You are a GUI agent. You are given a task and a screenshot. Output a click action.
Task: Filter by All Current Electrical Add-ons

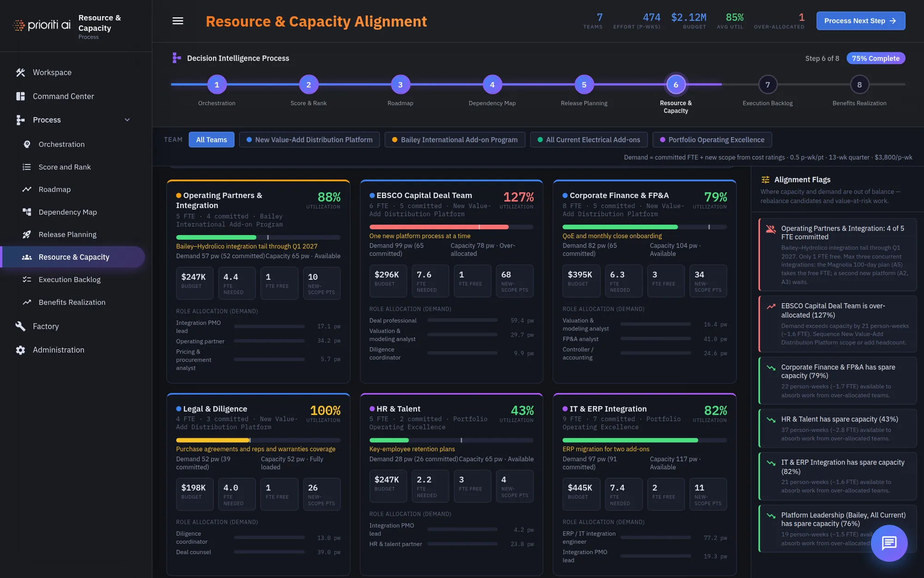pos(589,140)
